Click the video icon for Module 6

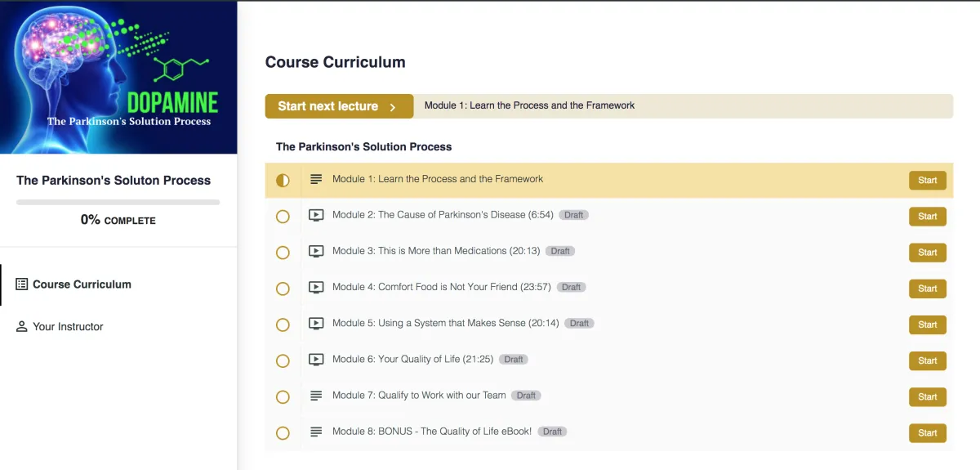(x=316, y=360)
